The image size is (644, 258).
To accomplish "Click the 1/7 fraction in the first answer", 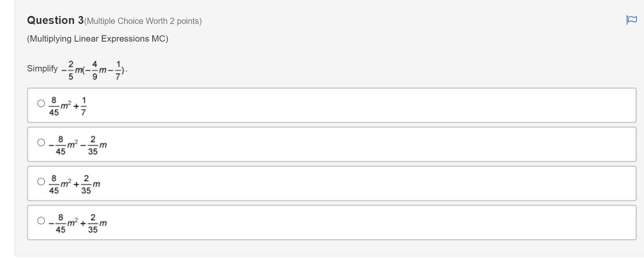I will [84, 106].
